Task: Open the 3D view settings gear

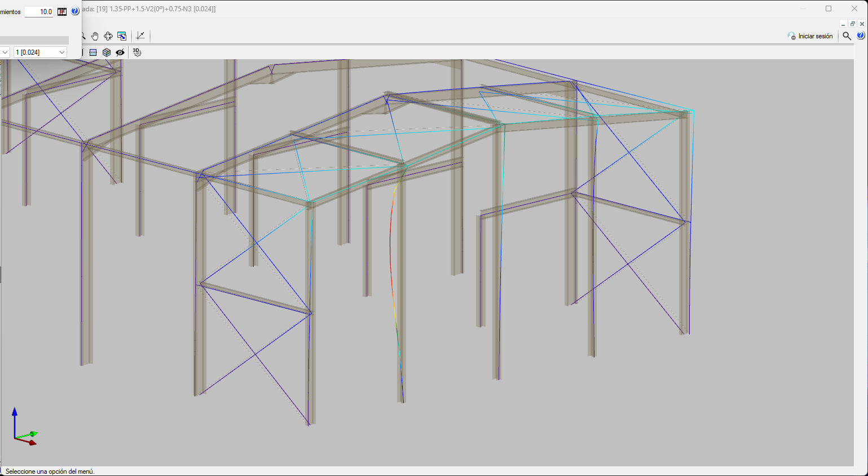Action: [136, 52]
